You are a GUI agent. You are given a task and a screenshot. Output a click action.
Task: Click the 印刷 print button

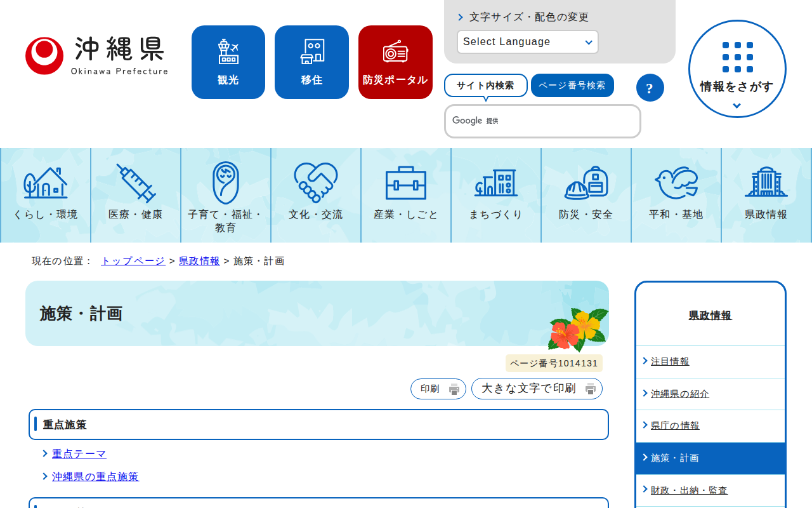(438, 389)
